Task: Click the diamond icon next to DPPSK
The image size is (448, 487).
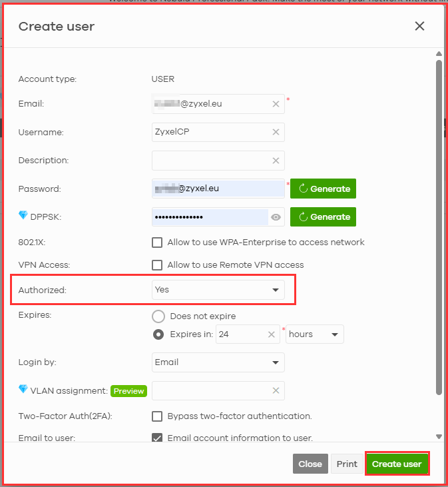Action: point(23,216)
